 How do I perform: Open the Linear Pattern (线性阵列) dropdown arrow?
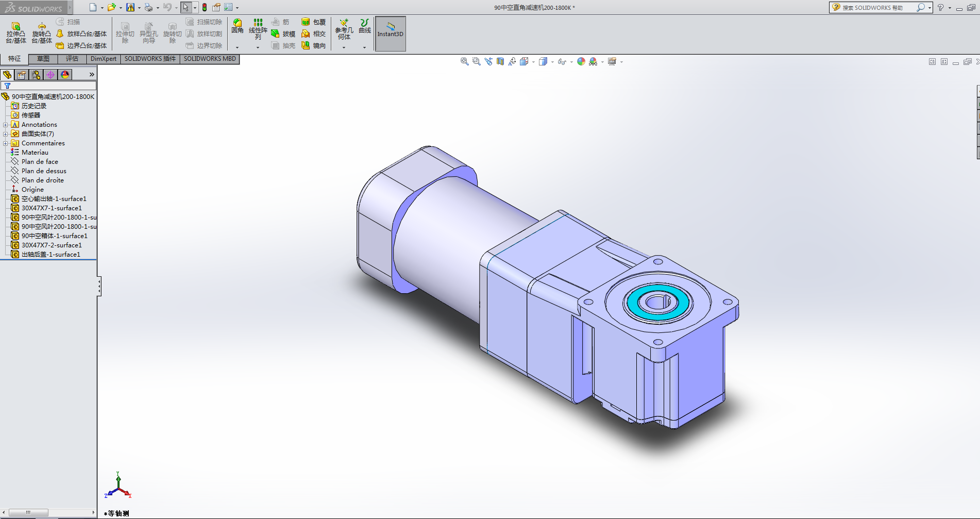(x=258, y=47)
